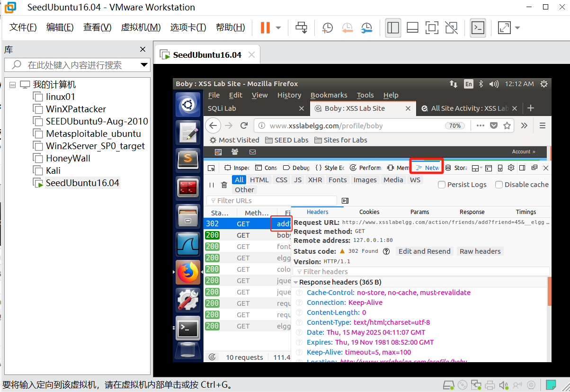Filter network requests by Images
Viewport: 570px width, 392px height.
[365, 180]
